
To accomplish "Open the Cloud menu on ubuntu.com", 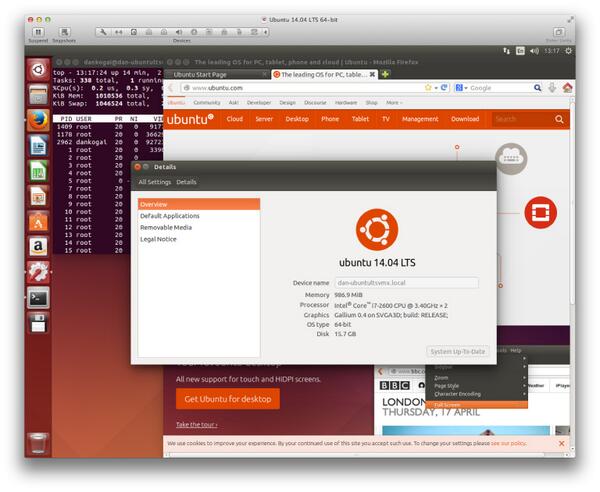I will (x=235, y=119).
